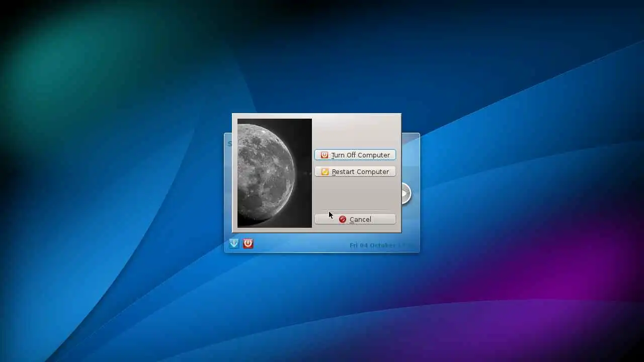The image size is (644, 362).
Task: Click the round login arrow behind the dialog
Action: [x=406, y=194]
